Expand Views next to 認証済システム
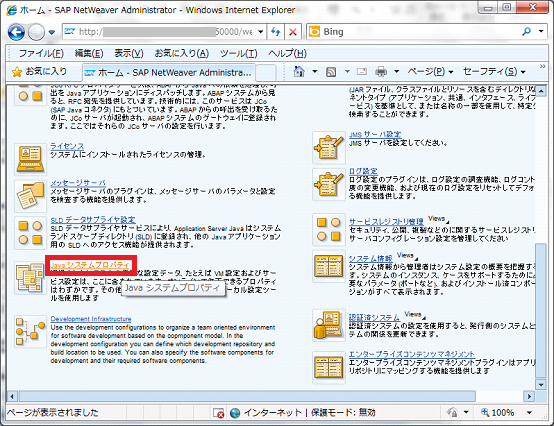554x426 pixels. 415,314
